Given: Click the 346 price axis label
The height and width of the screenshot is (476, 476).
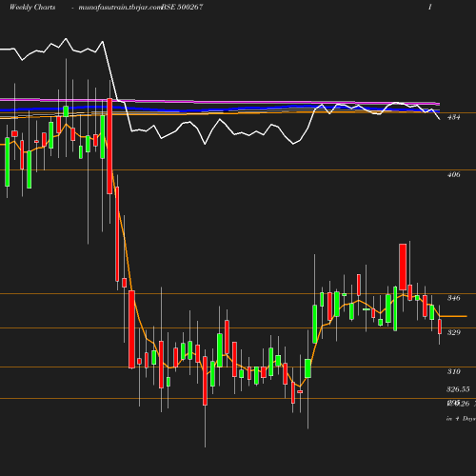Looking at the screenshot, I should (453, 298).
